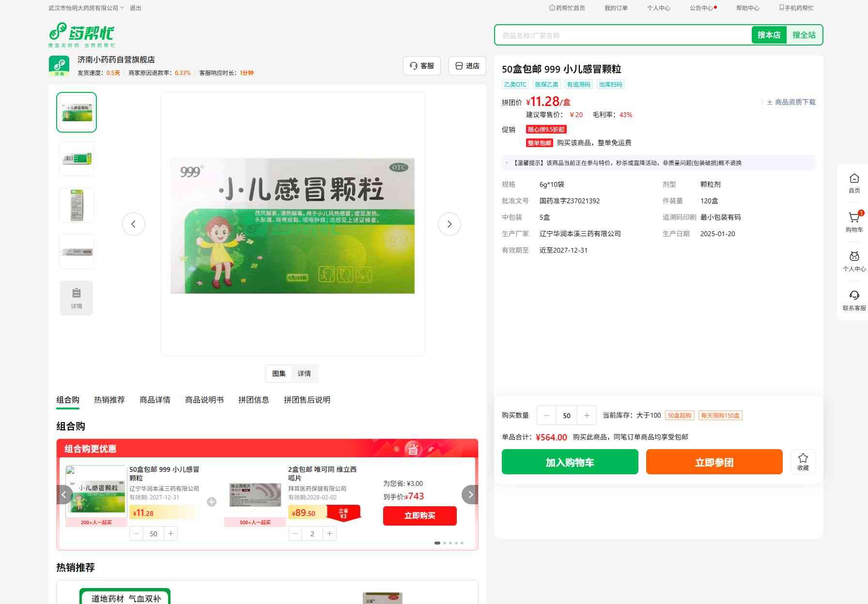Click the green 加入购物车 button
Viewport: 868px width, 604px height.
pyautogui.click(x=570, y=462)
